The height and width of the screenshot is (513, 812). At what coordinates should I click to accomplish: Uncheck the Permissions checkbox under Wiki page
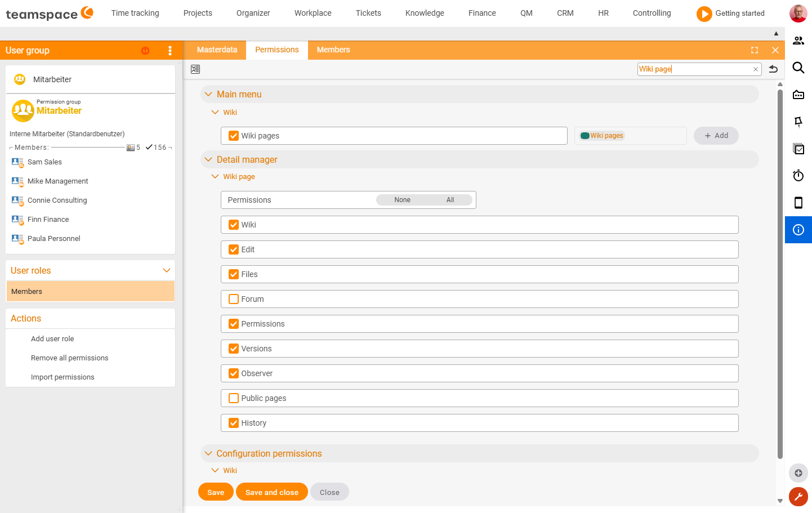click(x=234, y=324)
